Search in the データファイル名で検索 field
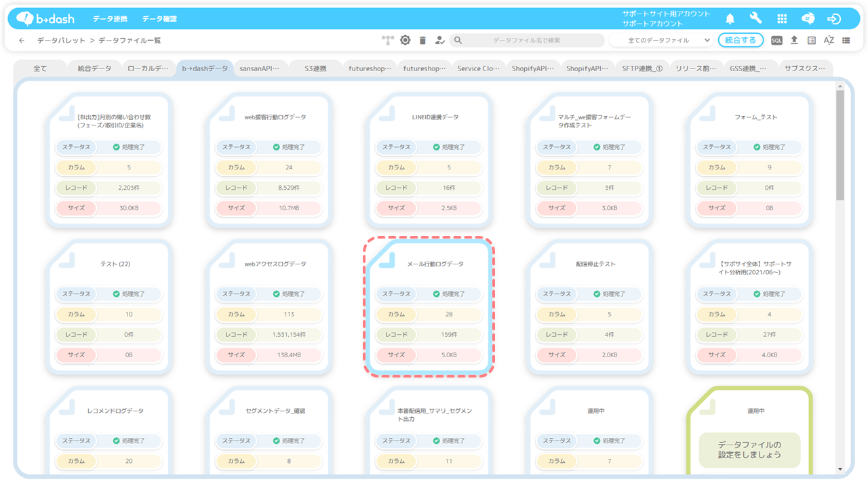Image resolution: width=868 pixels, height=488 pixels. pyautogui.click(x=527, y=41)
